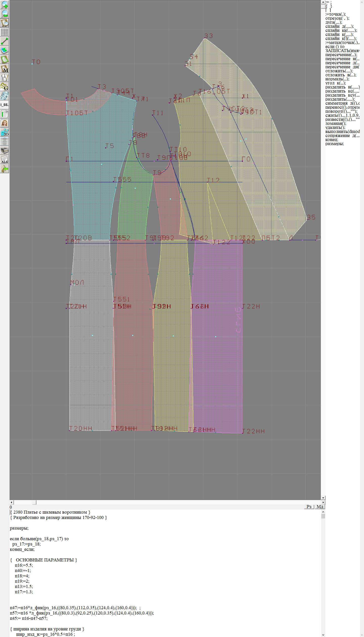Select 'отрезок( , );' in command list

(x=337, y=18)
